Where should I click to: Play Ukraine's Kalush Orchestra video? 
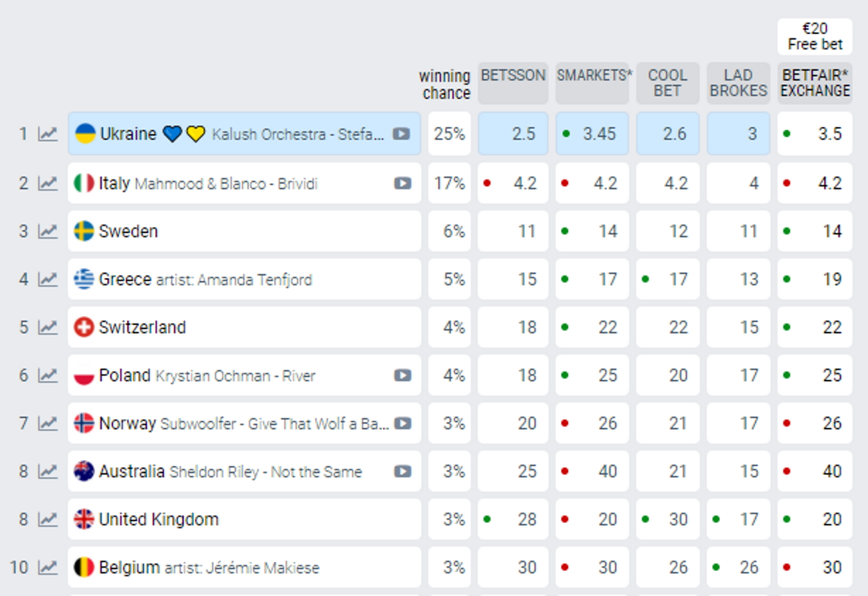(x=401, y=134)
